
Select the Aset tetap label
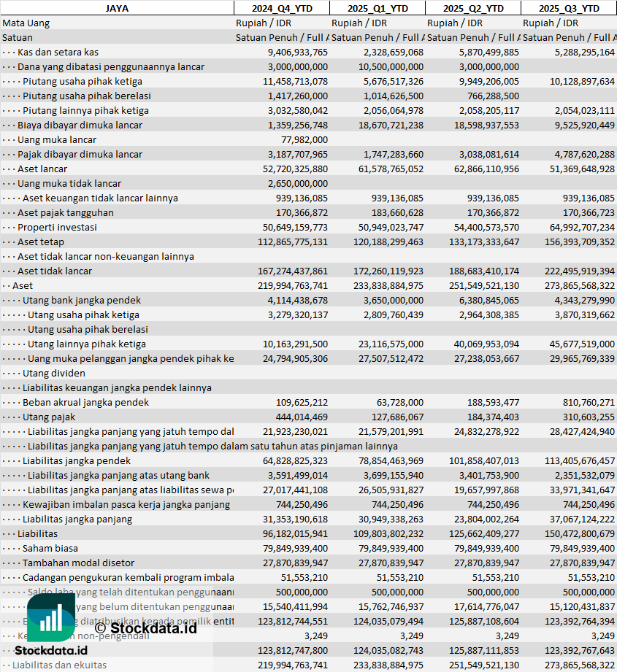(x=41, y=242)
